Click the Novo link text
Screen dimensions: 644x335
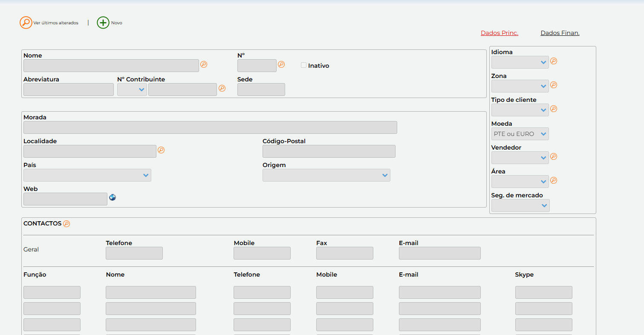pyautogui.click(x=117, y=23)
